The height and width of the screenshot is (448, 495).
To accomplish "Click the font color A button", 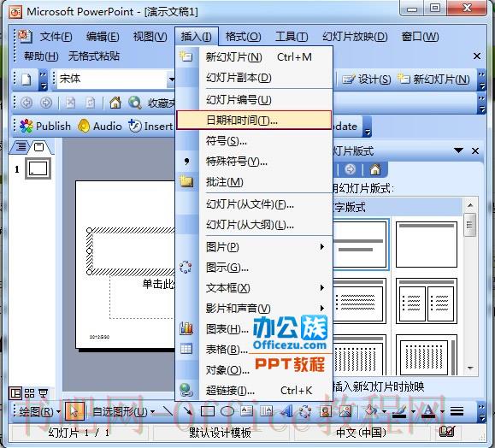I will pyautogui.click(x=428, y=411).
